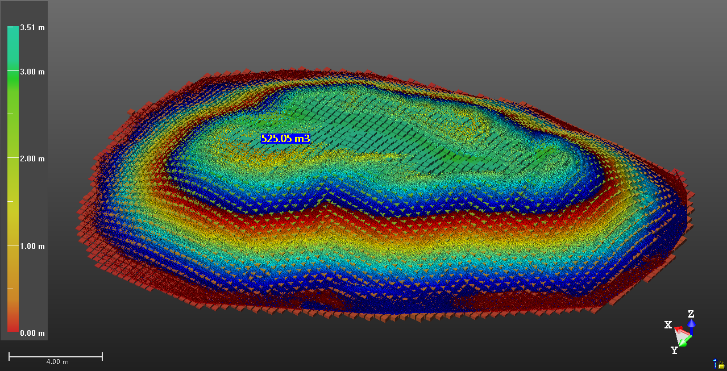Click the Y letter on the axis gizmo
Image resolution: width=727 pixels, height=371 pixels.
click(674, 351)
